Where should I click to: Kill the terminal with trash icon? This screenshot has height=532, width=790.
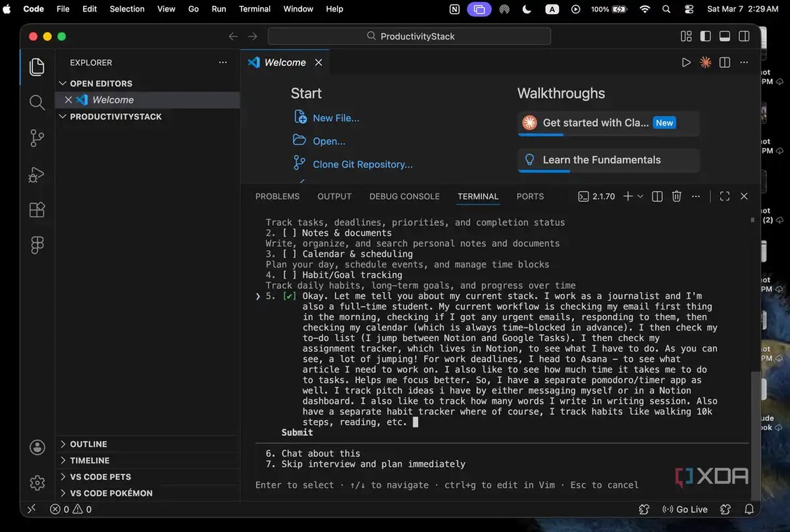point(676,196)
